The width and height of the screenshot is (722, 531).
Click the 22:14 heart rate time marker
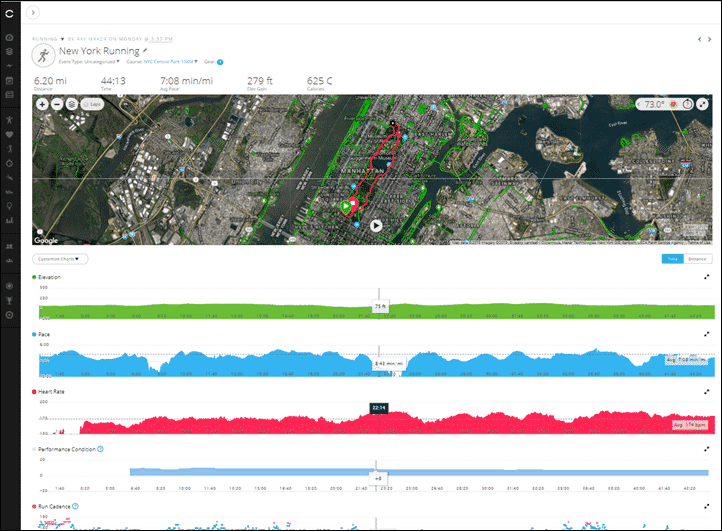click(x=379, y=408)
